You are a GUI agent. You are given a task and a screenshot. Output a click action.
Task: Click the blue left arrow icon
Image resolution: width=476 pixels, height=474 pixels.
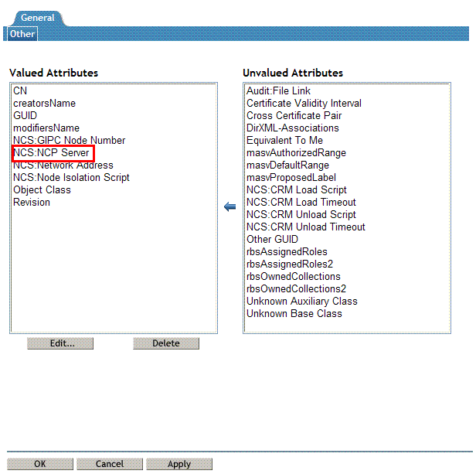point(229,207)
